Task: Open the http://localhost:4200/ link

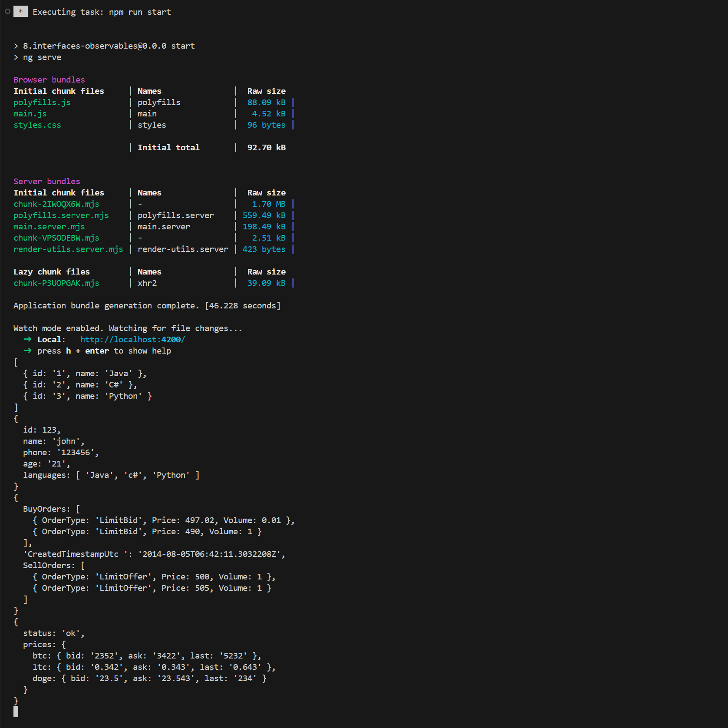Action: (132, 340)
